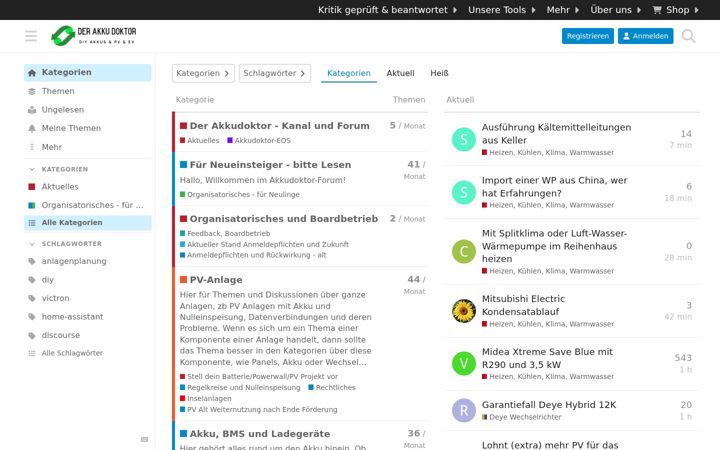The image size is (720, 450).
Task: Click the home icon beside Kategorien
Action: click(32, 73)
